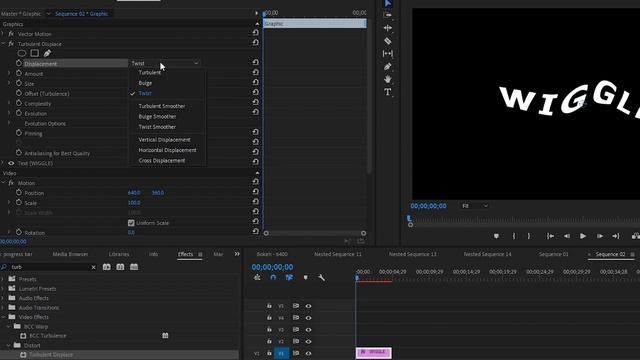Screen dimensions: 640x360
Task: Choose Vertical Displacement option
Action: click(164, 140)
